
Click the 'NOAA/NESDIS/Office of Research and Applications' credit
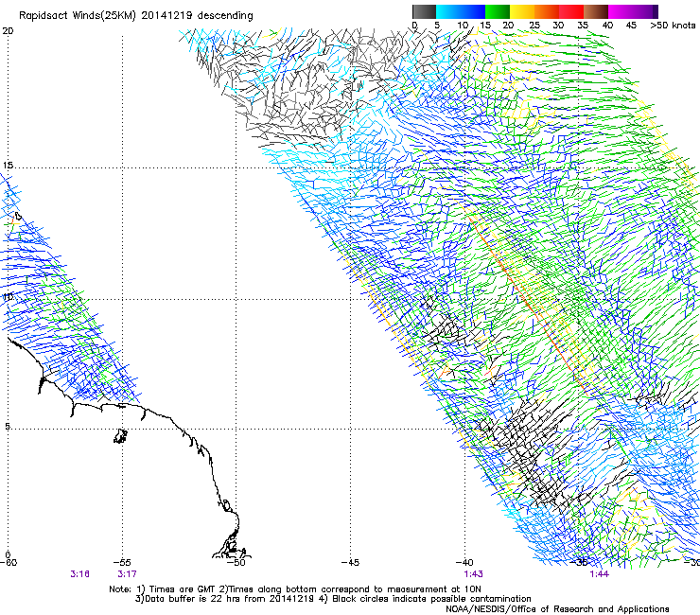[x=557, y=609]
